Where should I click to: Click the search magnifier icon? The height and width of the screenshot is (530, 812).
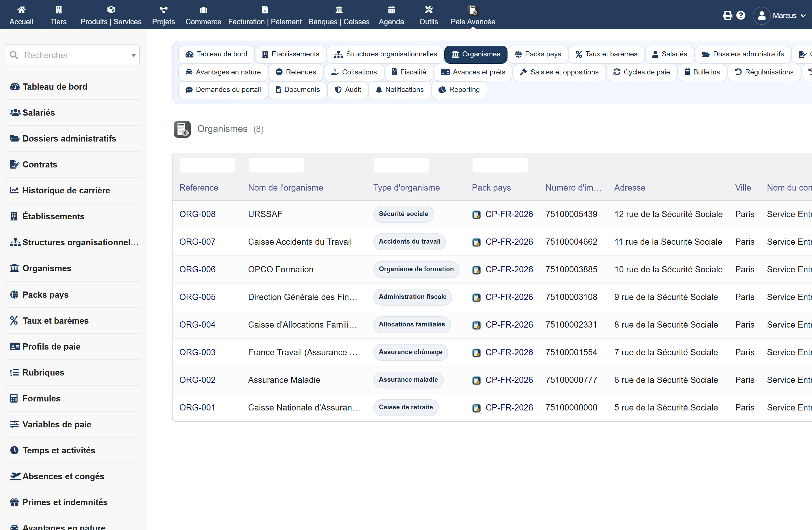pyautogui.click(x=14, y=55)
